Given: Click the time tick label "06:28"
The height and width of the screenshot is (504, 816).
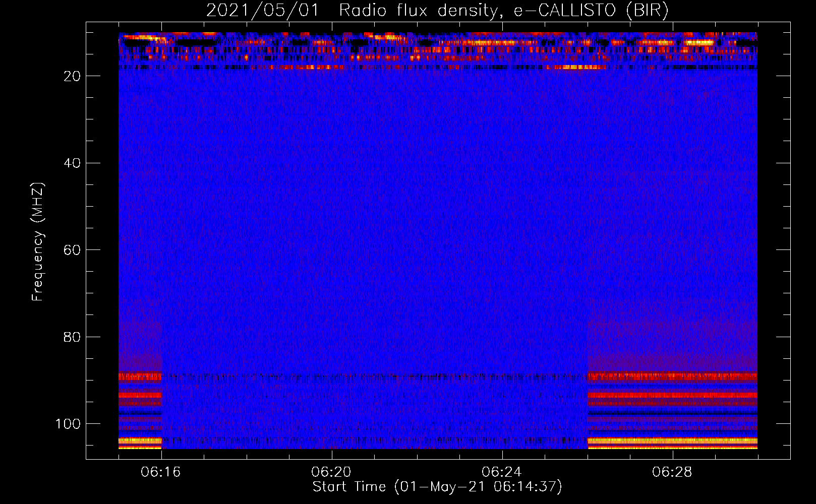Looking at the screenshot, I should pos(672,472).
